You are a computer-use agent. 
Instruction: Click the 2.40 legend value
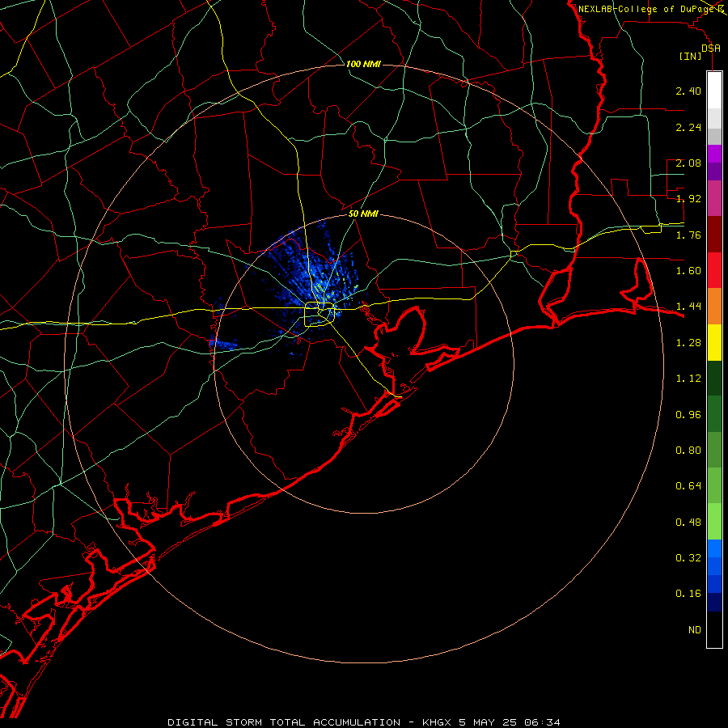pos(688,91)
